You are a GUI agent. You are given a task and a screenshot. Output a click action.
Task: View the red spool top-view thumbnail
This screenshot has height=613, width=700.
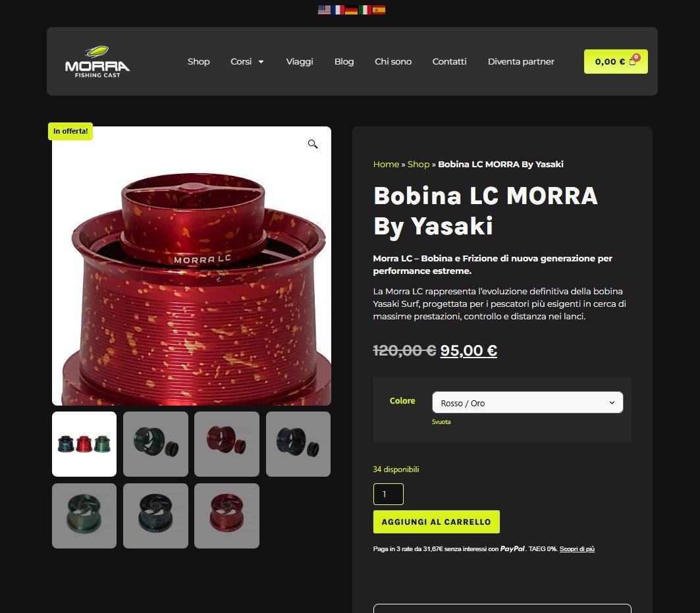point(227,516)
